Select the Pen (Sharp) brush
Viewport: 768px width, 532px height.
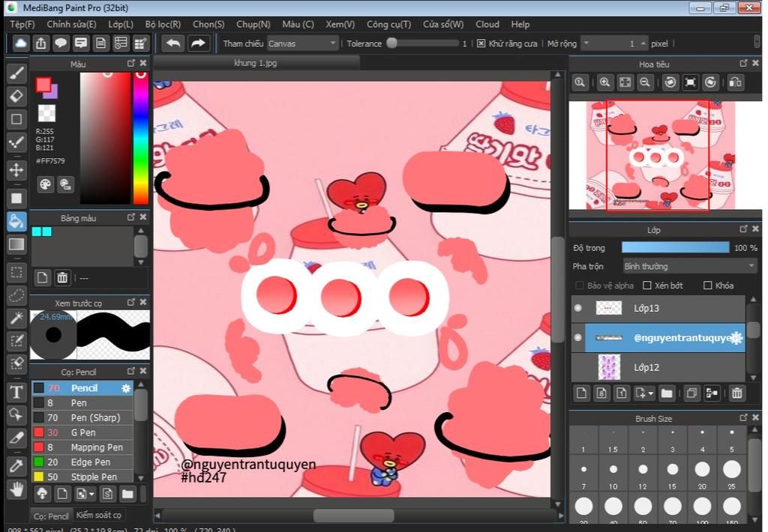tap(82, 418)
